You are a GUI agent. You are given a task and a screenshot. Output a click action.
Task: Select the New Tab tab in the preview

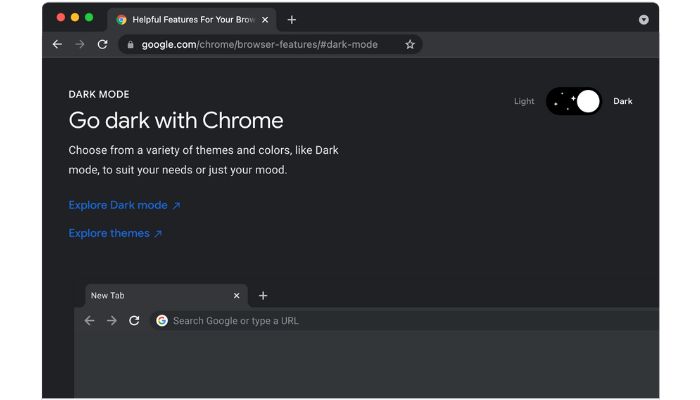[166, 296]
